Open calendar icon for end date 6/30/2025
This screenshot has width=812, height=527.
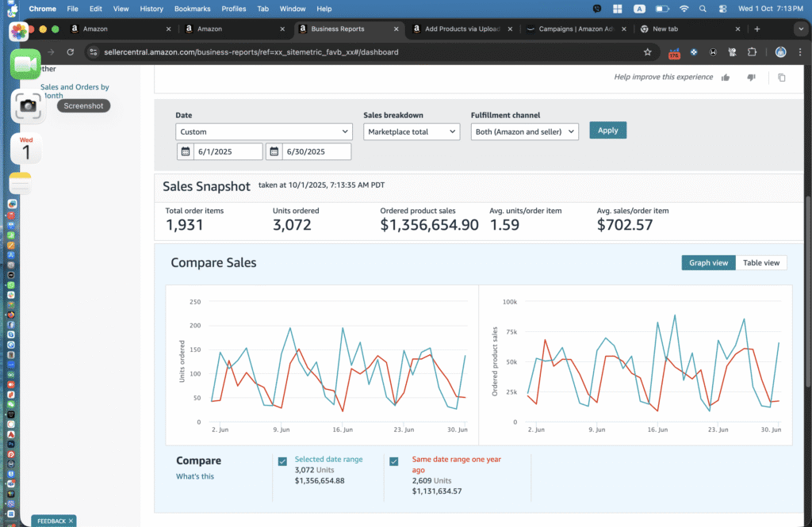274,151
